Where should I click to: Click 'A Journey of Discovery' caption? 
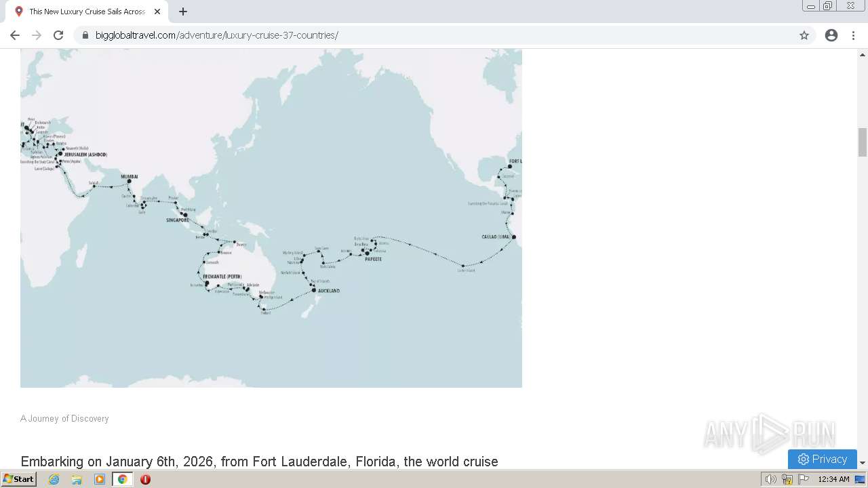coord(64,419)
